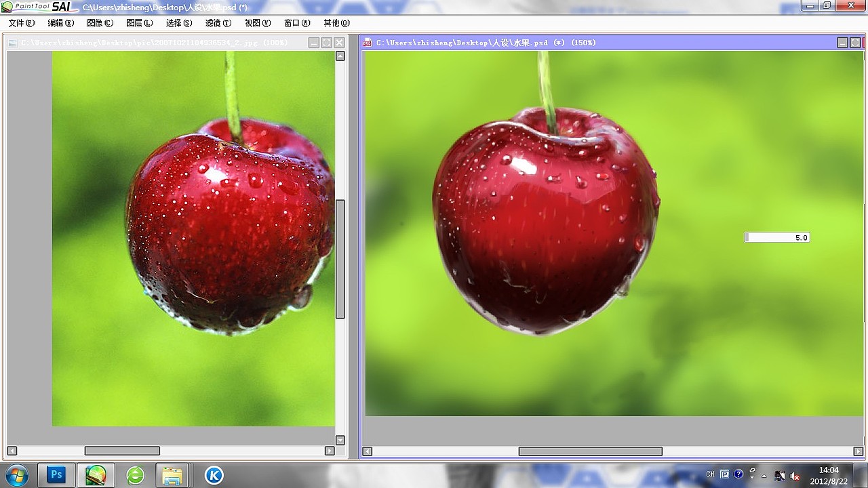Image resolution: width=868 pixels, height=488 pixels.
Task: Click horizontal scrollbar thumb in reference window
Action: 122,451
